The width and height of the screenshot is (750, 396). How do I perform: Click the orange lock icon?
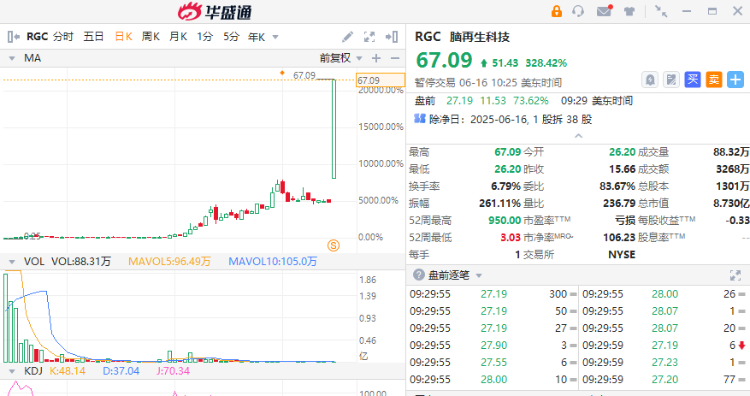point(556,11)
